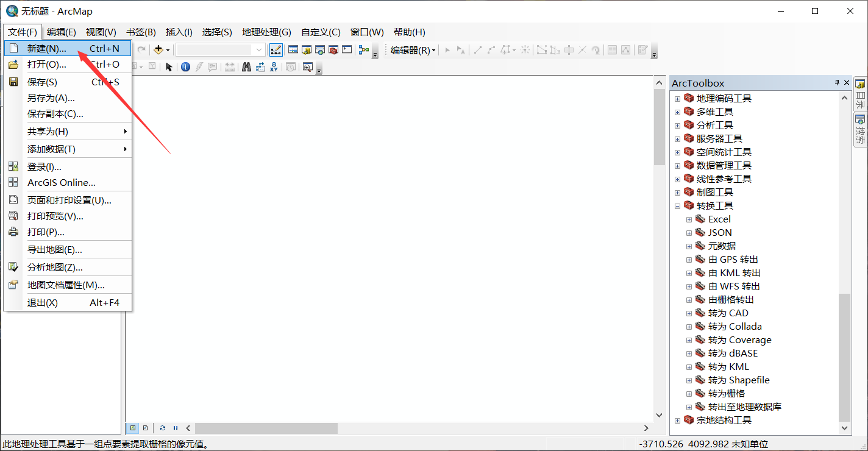
Task: Select the Measure ruler tool
Action: point(230,67)
